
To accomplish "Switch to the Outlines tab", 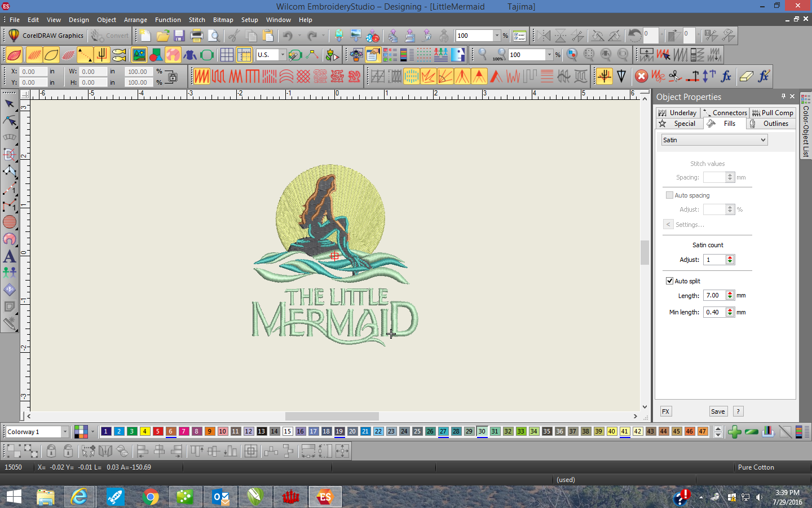I will (x=771, y=124).
